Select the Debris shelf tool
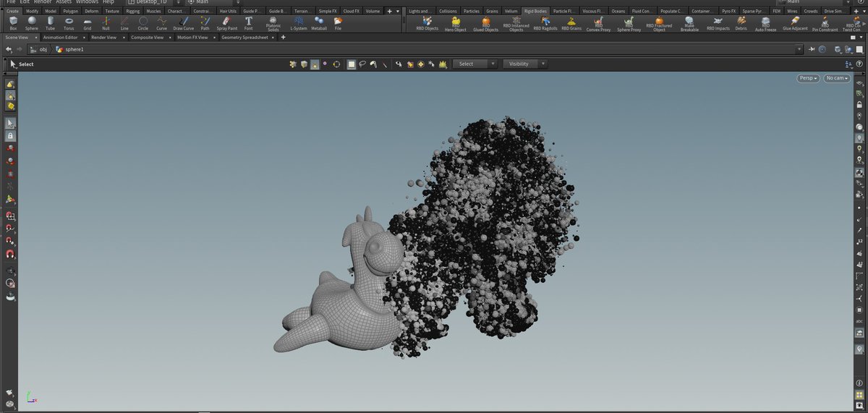The width and height of the screenshot is (868, 413). coord(741,24)
